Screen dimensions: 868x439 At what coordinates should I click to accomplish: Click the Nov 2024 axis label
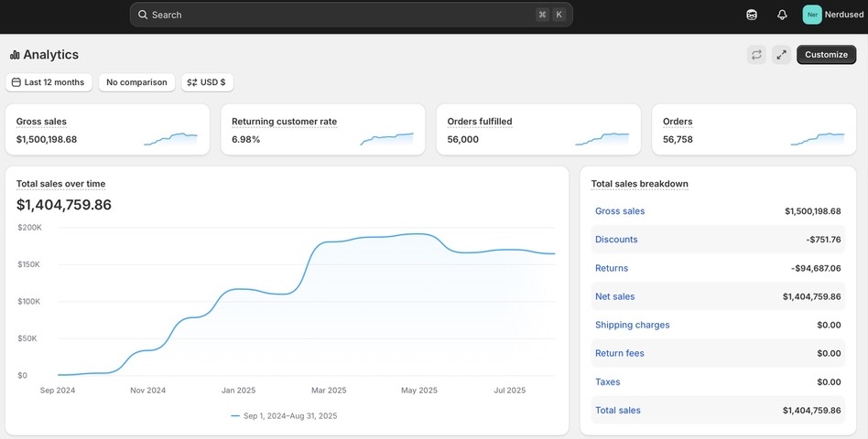click(x=147, y=391)
